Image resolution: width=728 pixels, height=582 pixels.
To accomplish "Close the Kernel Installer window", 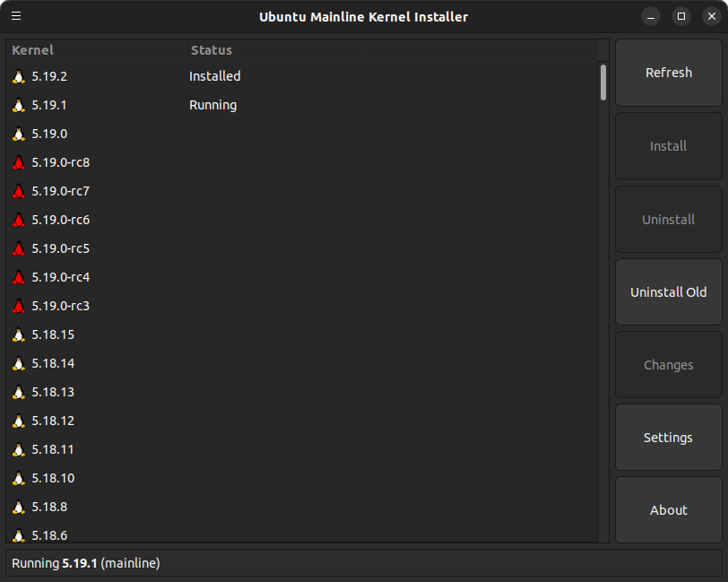I will [x=712, y=17].
